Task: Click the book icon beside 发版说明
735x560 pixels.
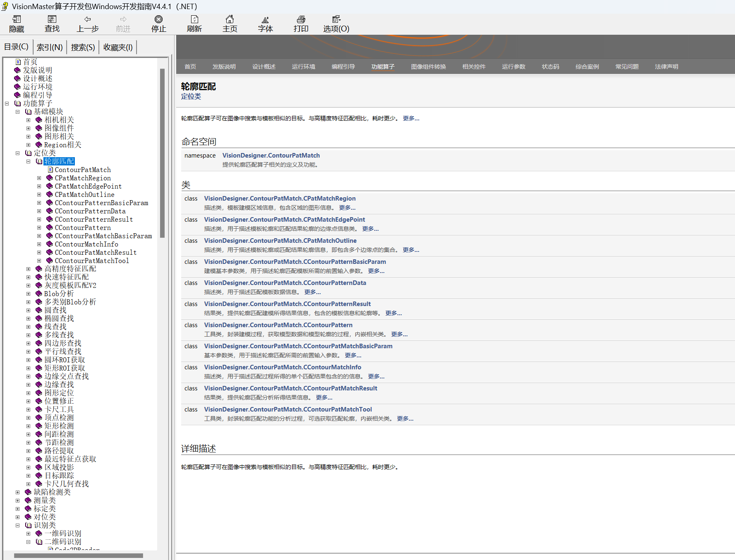Action: coord(17,70)
